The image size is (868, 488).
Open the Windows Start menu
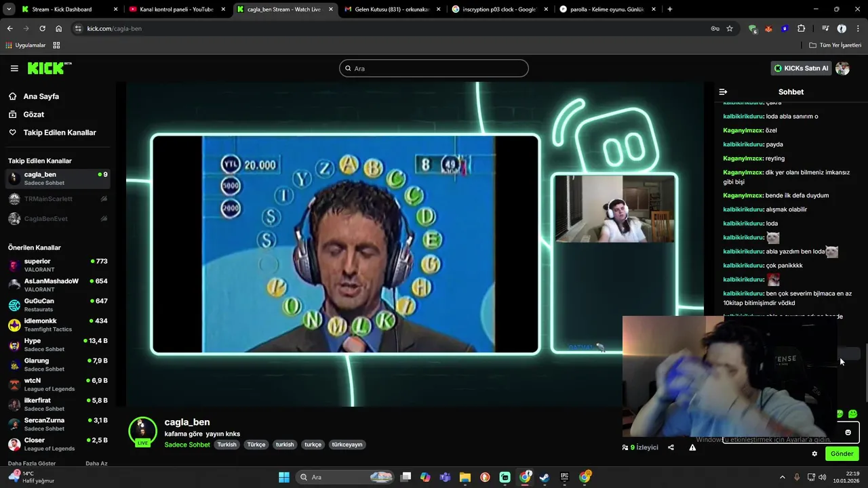click(x=284, y=477)
